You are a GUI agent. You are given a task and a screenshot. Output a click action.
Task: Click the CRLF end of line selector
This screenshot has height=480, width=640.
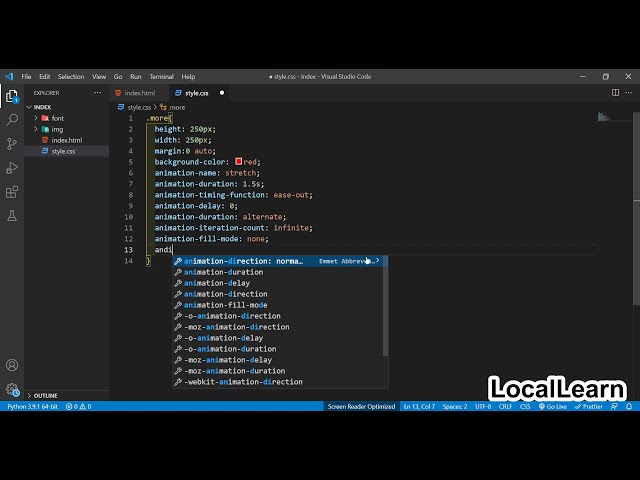tap(505, 407)
